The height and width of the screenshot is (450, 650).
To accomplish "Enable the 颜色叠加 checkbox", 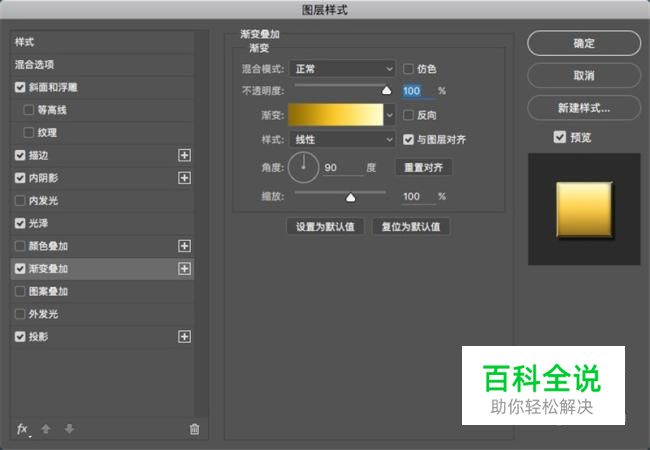I will (x=20, y=246).
